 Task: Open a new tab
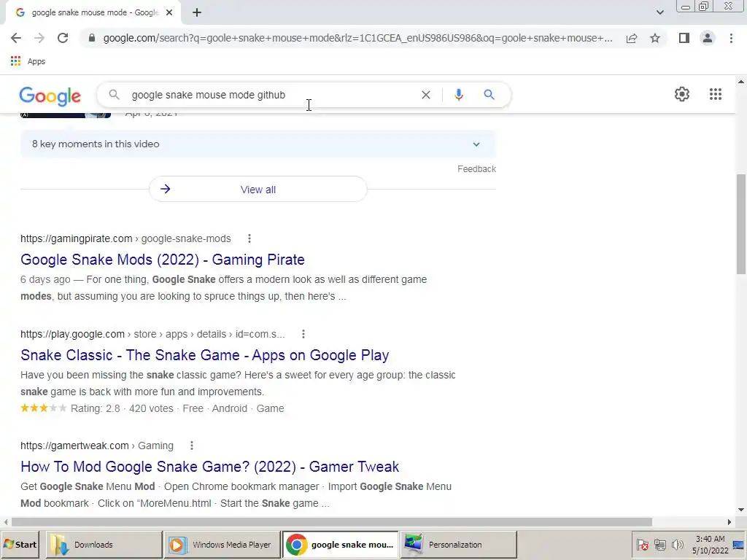pyautogui.click(x=197, y=12)
